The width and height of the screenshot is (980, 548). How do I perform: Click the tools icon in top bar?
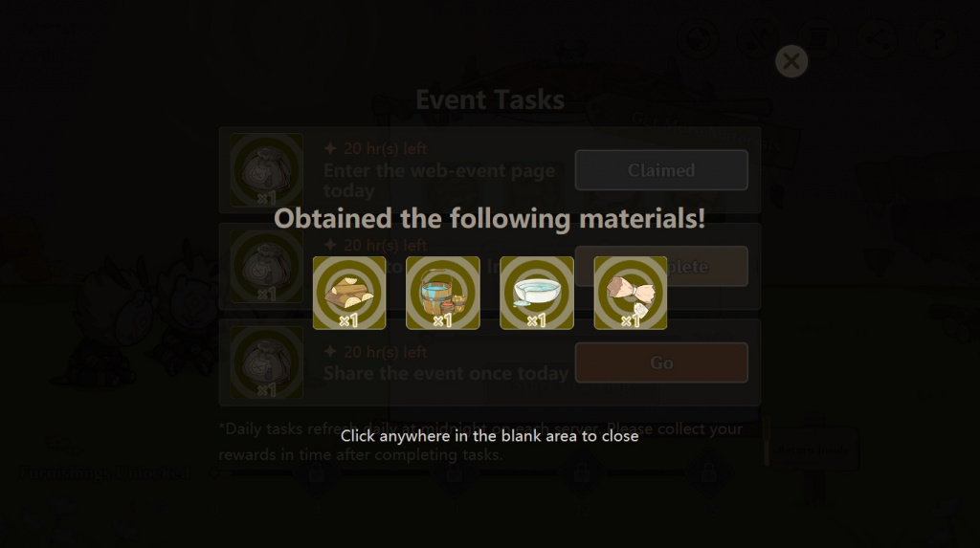(x=758, y=39)
